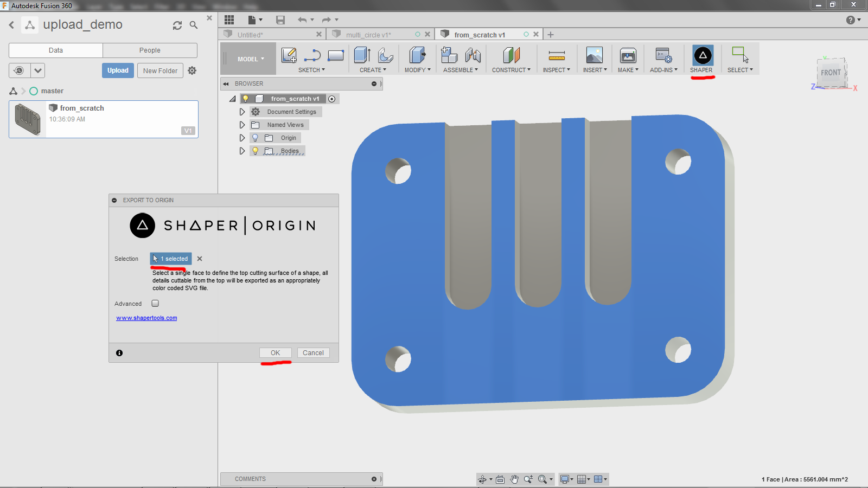Click OK in Export to Origin dialog
This screenshot has height=488, width=868.
coord(276,353)
